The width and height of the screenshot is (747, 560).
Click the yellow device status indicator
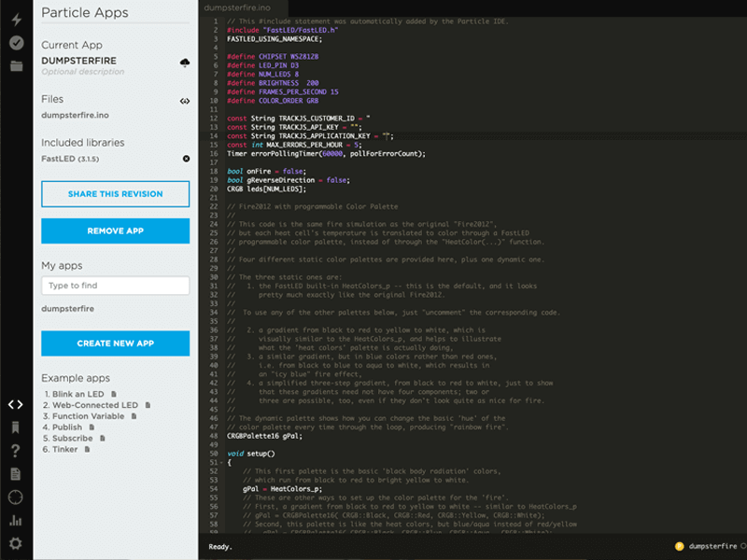[680, 546]
